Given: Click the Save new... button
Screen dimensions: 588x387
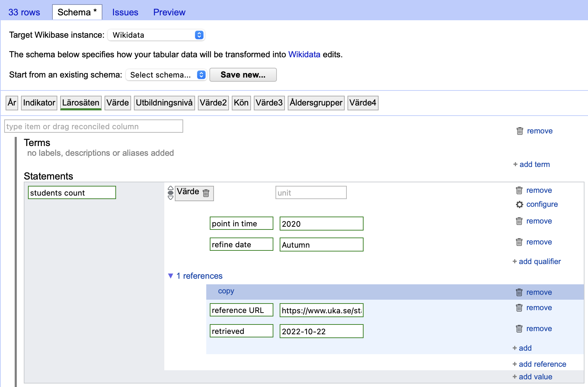Looking at the screenshot, I should pyautogui.click(x=243, y=75).
